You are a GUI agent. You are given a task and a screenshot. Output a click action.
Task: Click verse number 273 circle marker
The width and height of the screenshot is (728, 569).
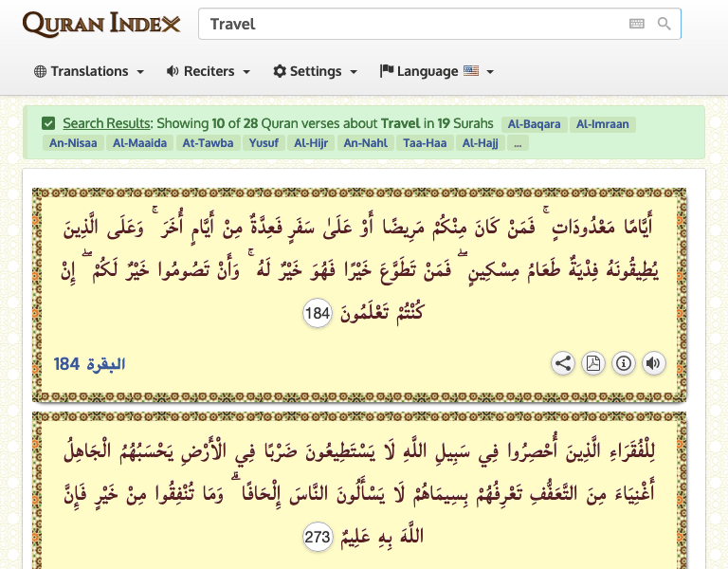[318, 538]
